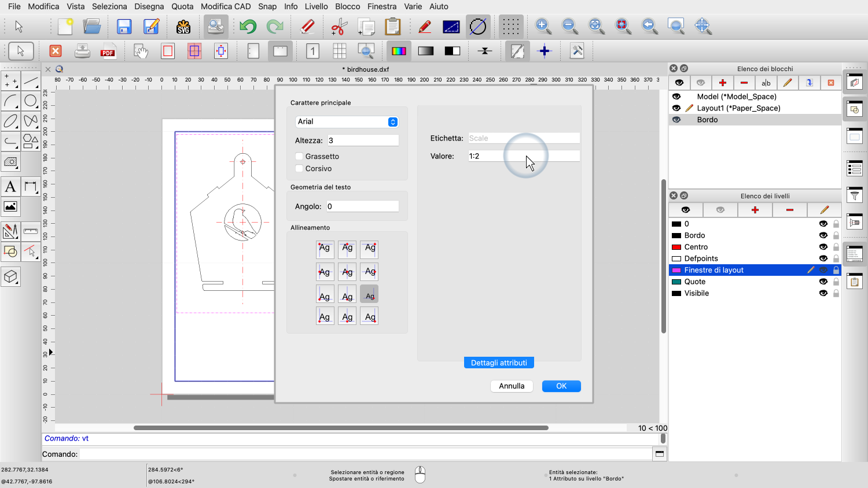The width and height of the screenshot is (868, 488).
Task: Click the scissors Cut icon
Action: 339,27
